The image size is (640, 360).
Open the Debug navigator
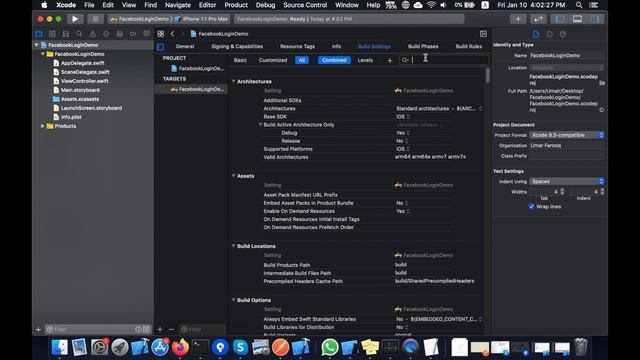(x=120, y=34)
